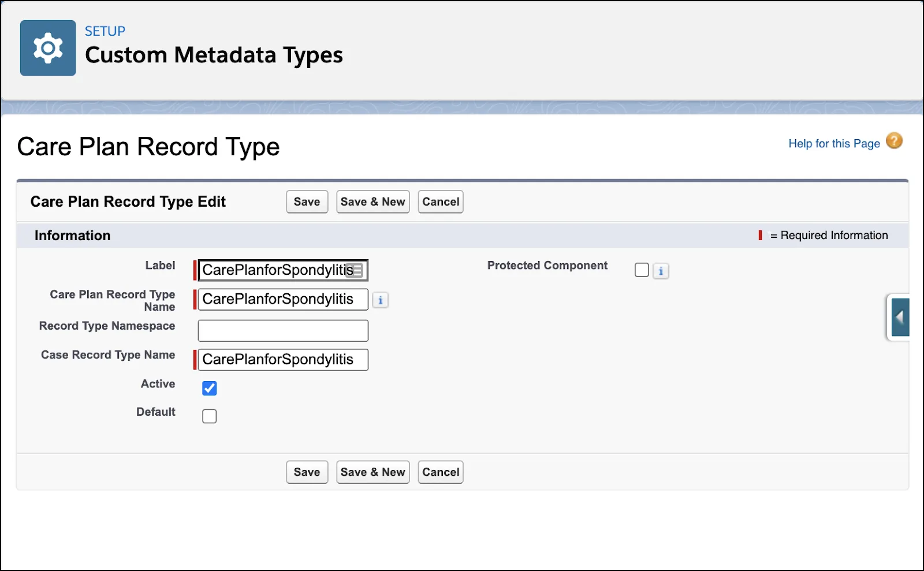
Task: Focus the Care Plan Record Type Name field
Action: (x=283, y=299)
